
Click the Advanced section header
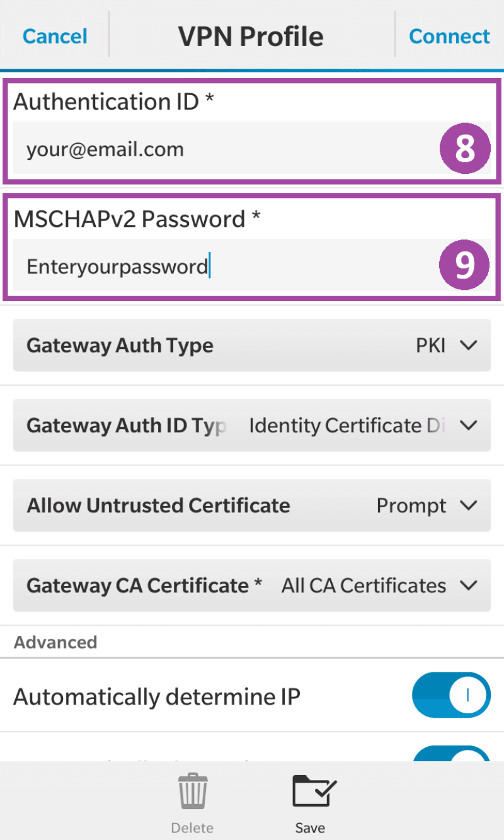click(55, 642)
